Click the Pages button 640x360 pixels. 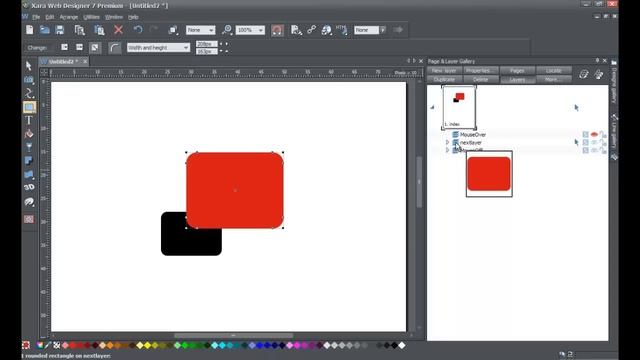[x=517, y=71]
